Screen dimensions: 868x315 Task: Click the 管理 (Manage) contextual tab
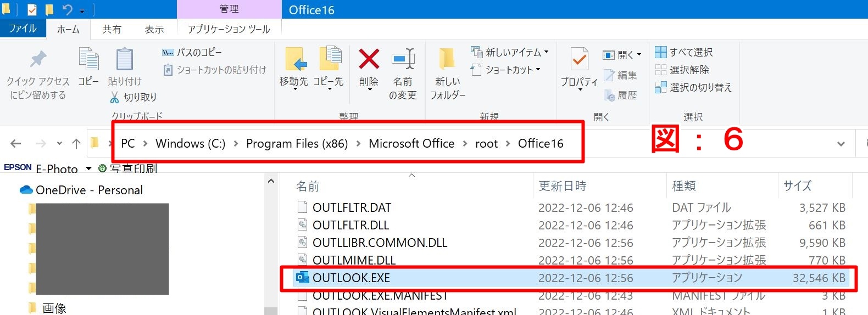[x=229, y=9]
